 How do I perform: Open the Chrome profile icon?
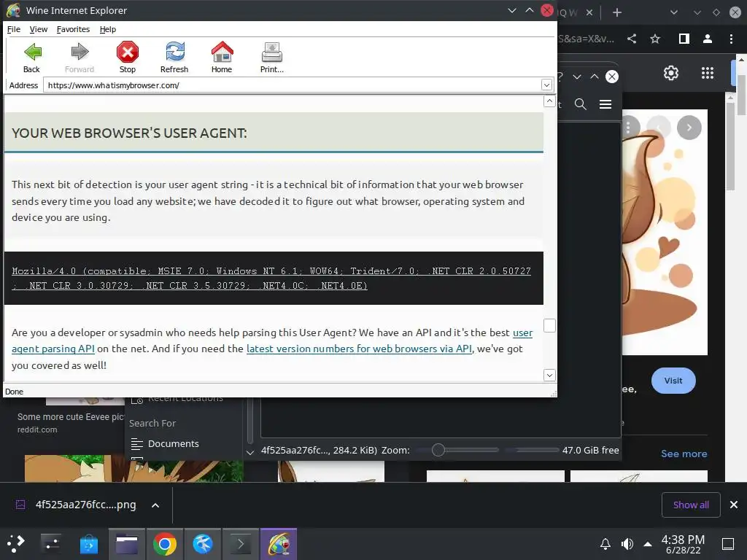(708, 39)
